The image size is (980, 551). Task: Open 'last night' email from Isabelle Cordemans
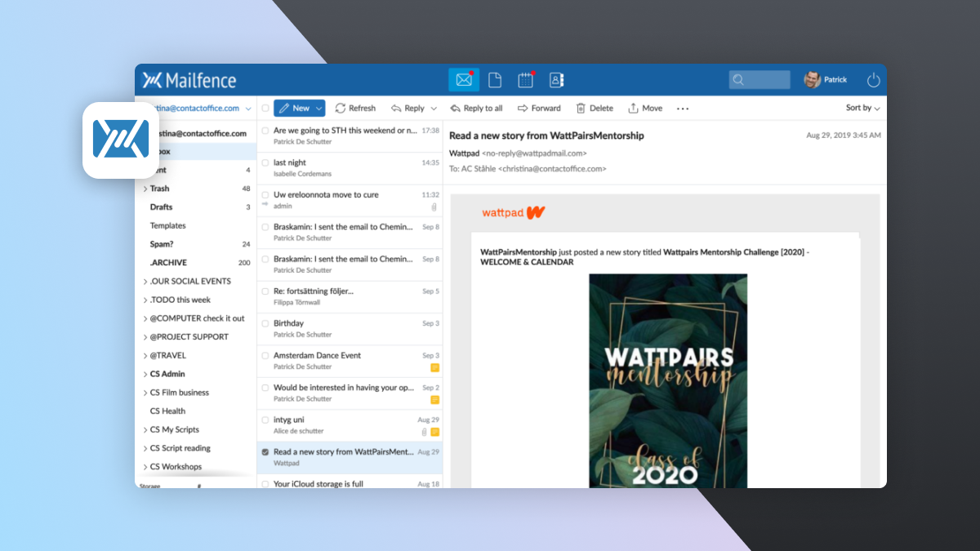coord(350,168)
